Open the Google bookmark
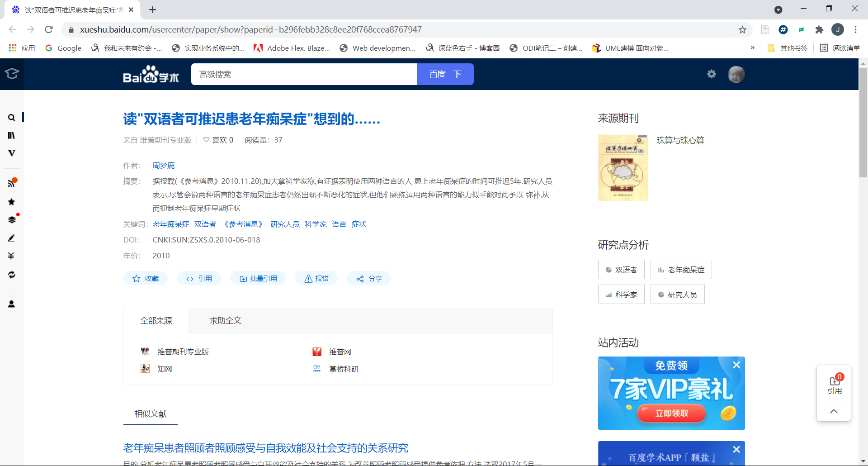This screenshot has width=868, height=466. point(63,48)
